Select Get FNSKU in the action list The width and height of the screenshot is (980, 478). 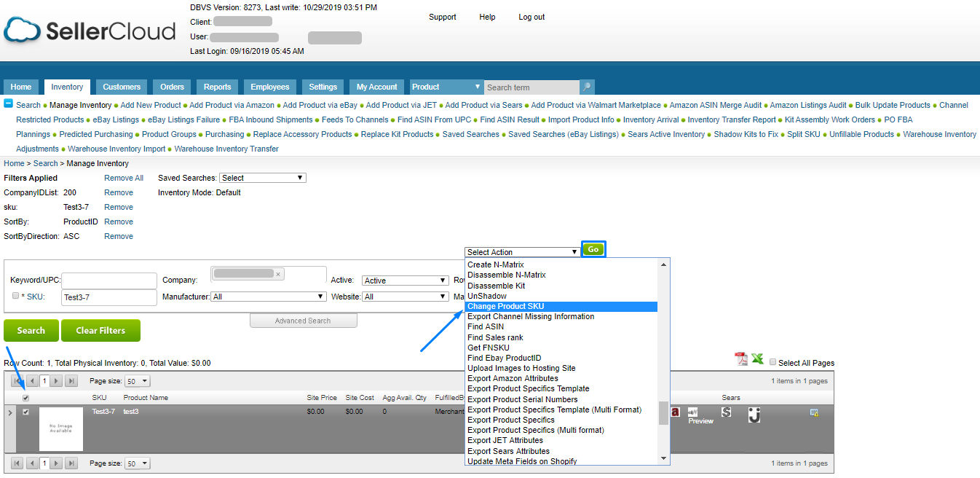(x=561, y=348)
